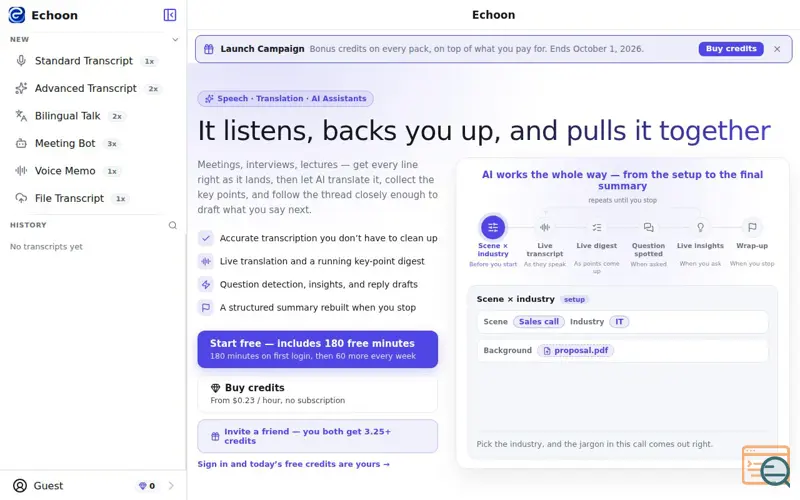Click the checkmark icon beside Accurate transcription
The height and width of the screenshot is (500, 800).
tap(206, 238)
